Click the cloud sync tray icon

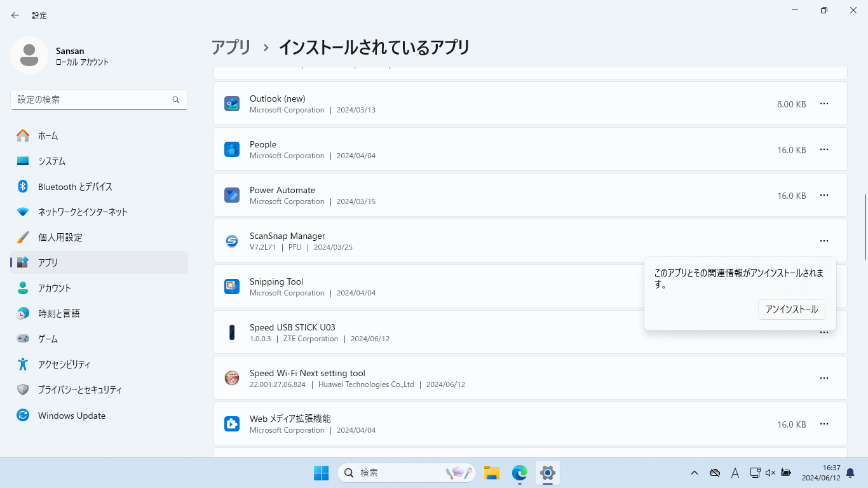[x=715, y=473]
